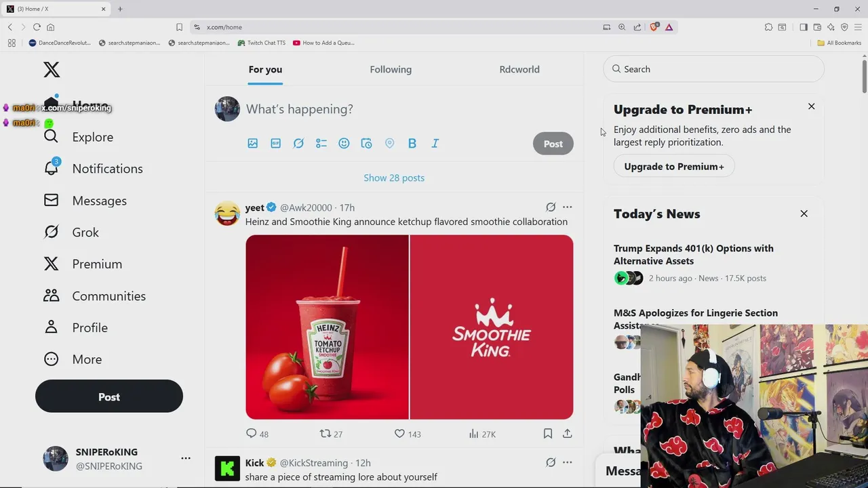Go to Profile page
The height and width of the screenshot is (488, 868).
75,327
